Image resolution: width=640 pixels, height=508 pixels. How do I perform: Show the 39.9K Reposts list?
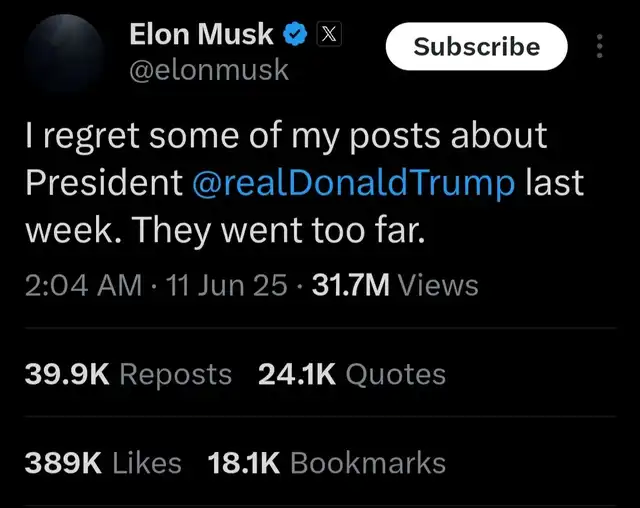click(128, 374)
